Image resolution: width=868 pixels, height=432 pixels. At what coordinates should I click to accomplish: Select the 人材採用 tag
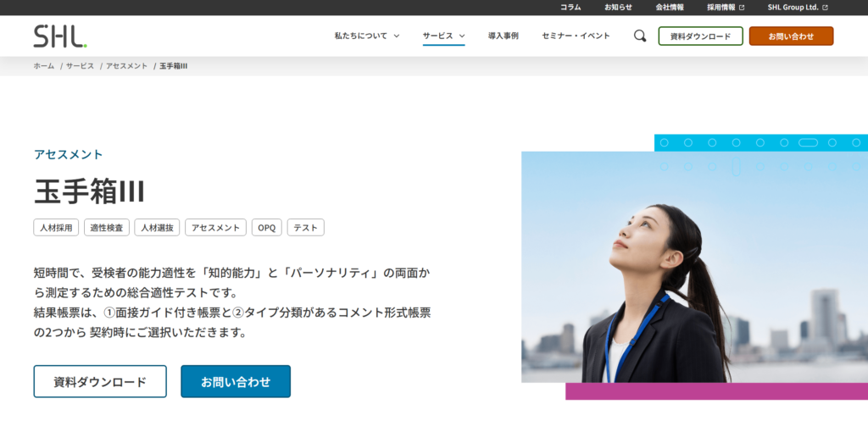[x=56, y=228]
